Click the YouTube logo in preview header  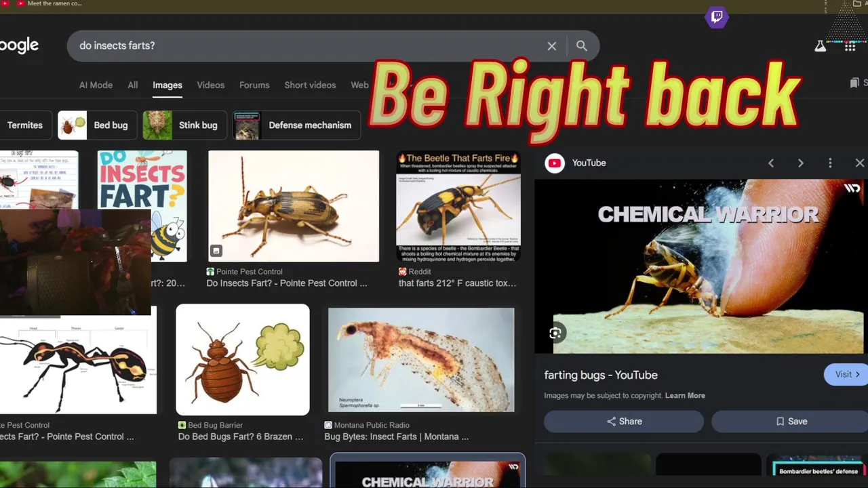click(x=555, y=163)
